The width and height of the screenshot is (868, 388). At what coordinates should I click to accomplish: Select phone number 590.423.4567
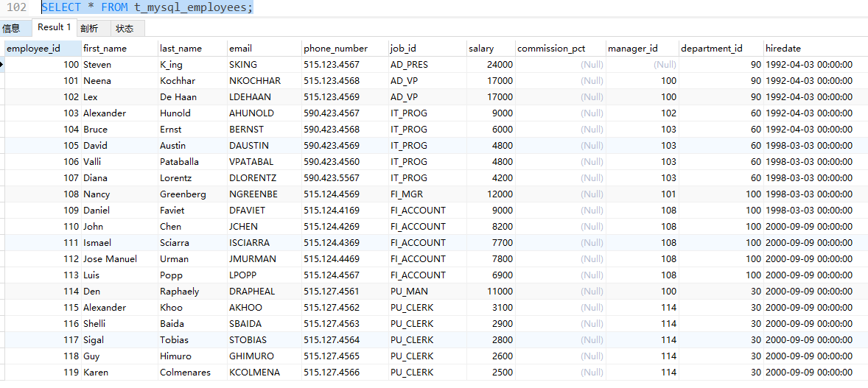click(345, 113)
